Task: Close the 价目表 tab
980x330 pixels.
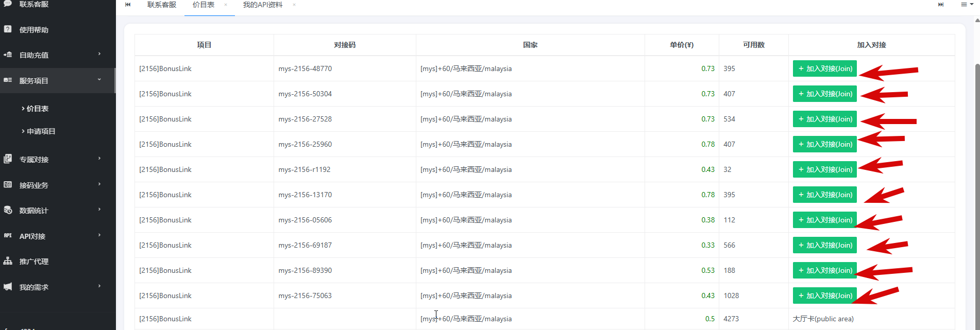Action: 226,5
